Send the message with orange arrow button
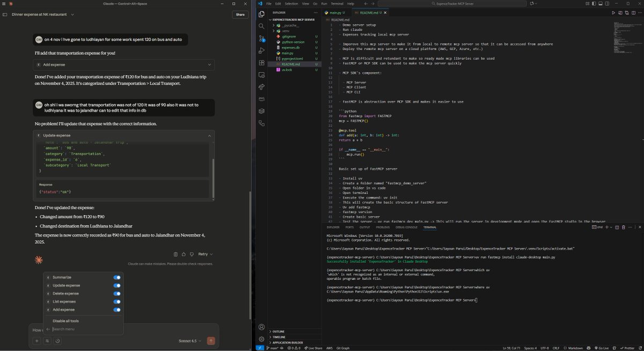This screenshot has height=351, width=644. click(x=211, y=340)
